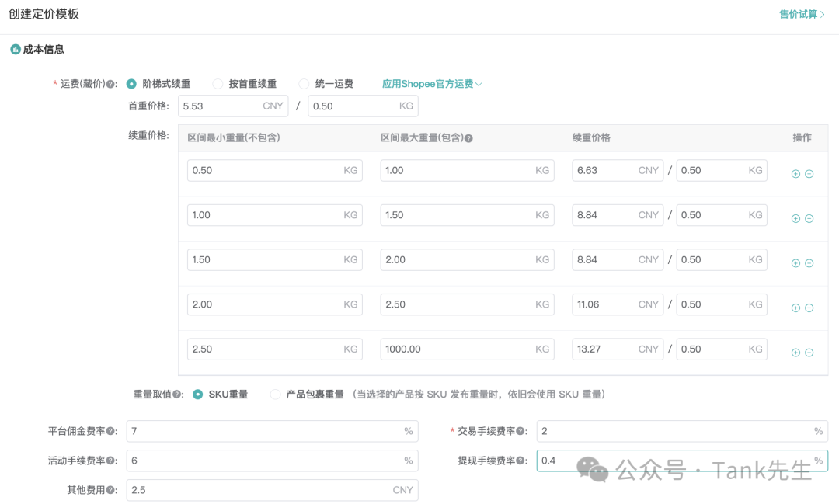Click 区间最小重量(不包含) column header
Image resolution: width=839 pixels, height=504 pixels.
(234, 137)
